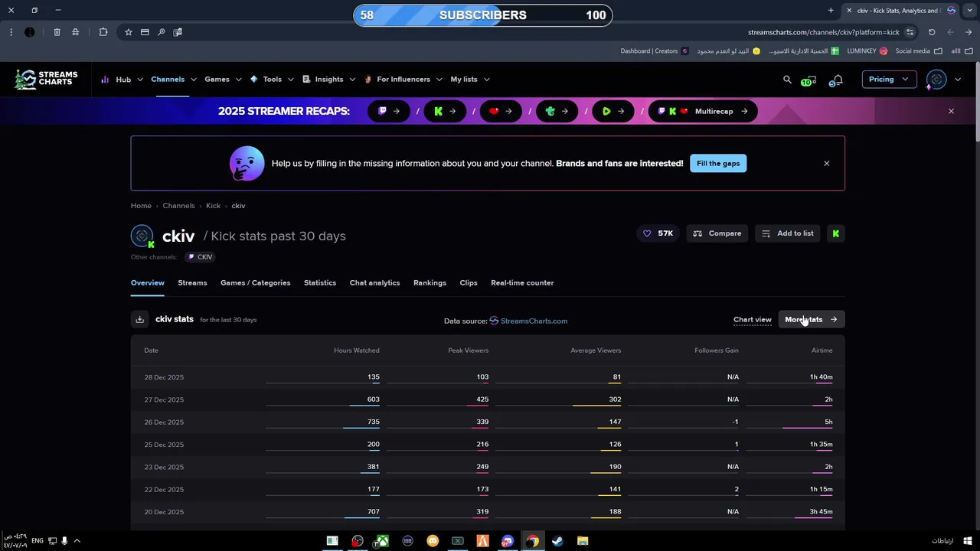Switch to the Rankings tab

(x=430, y=283)
